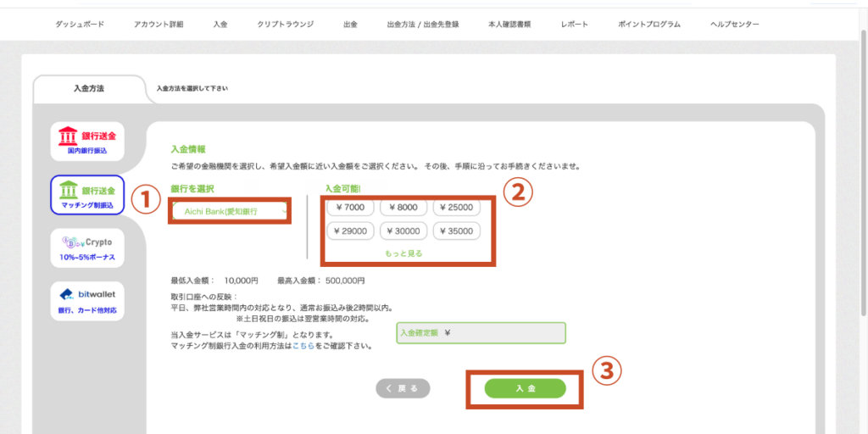Click the green 入金 submit button
Image resolution: width=868 pixels, height=434 pixels.
(x=526, y=388)
